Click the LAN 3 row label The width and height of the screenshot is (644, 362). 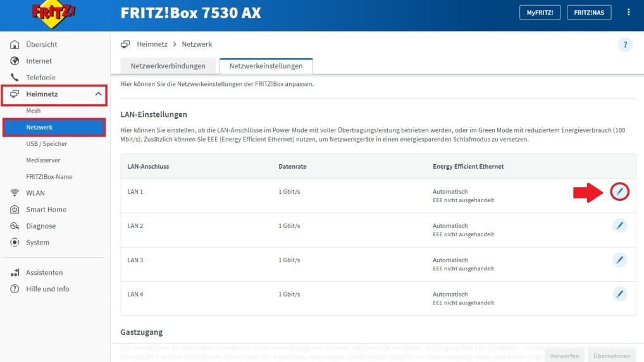coord(135,260)
